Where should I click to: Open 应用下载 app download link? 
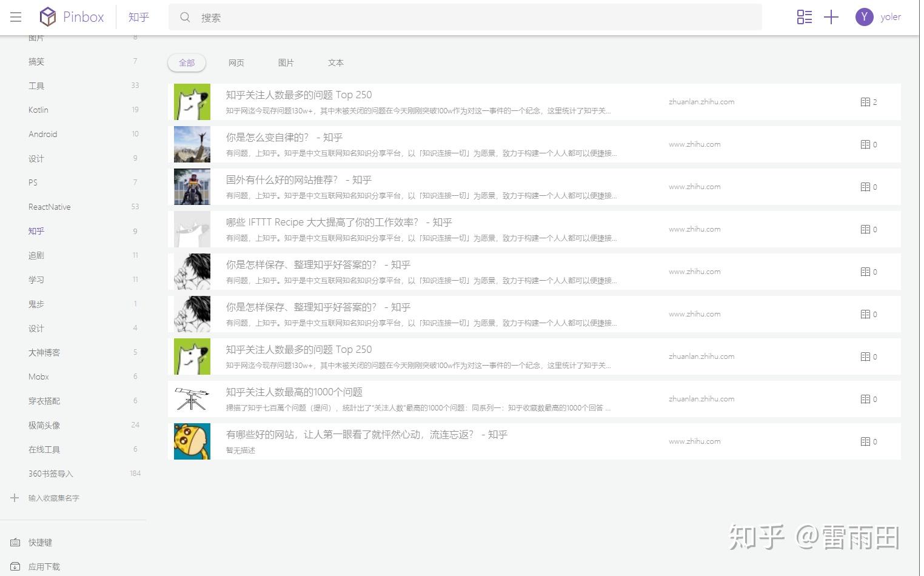(44, 566)
